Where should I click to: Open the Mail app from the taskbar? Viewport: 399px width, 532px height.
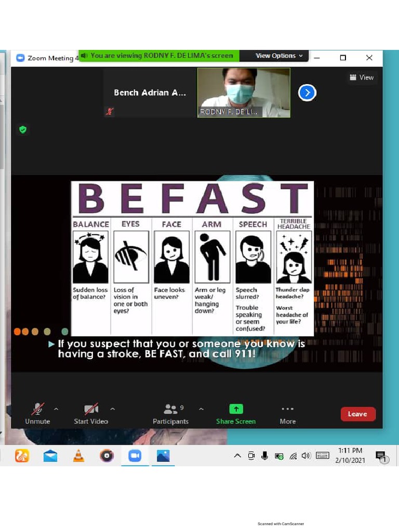pyautogui.click(x=50, y=456)
